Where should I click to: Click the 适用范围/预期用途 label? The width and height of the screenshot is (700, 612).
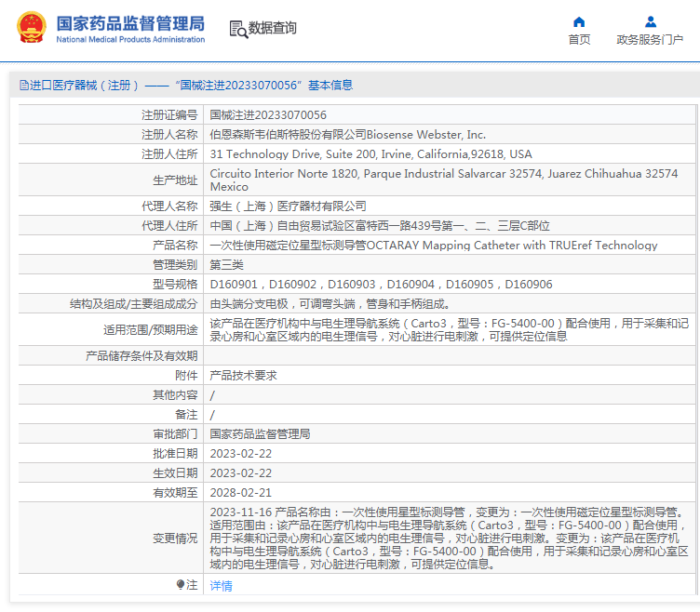151,329
